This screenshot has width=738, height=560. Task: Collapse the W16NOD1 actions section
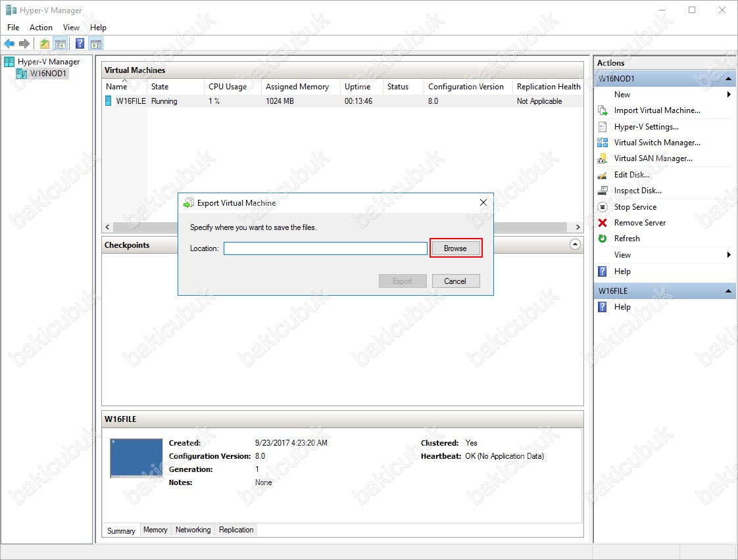729,78
